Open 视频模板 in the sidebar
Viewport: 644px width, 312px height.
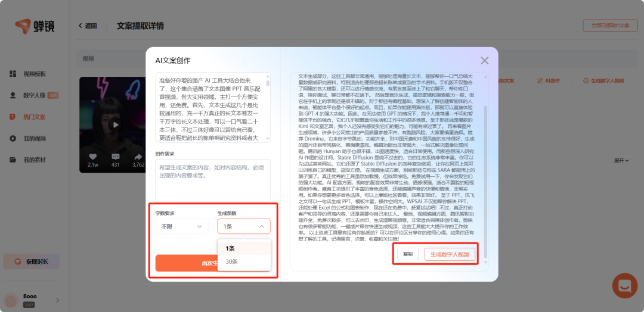tap(35, 74)
